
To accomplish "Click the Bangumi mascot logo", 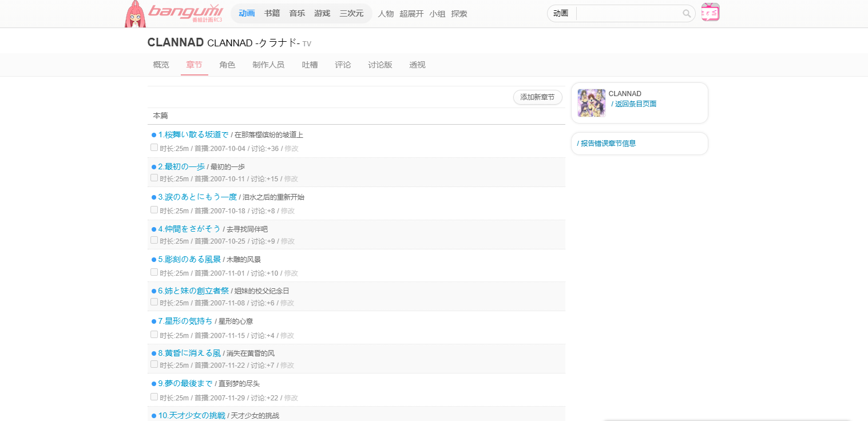I will (x=135, y=14).
